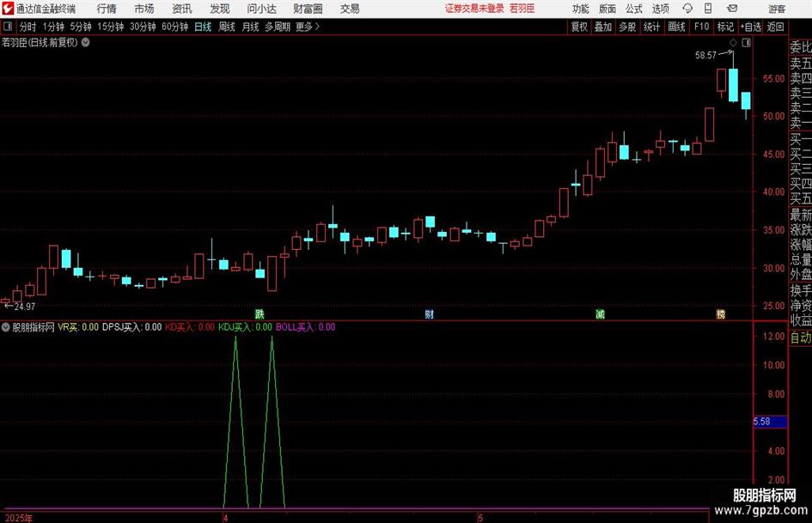Screen dimensions: 812x523
Task: Select the 日线 daily period tab
Action: pyautogui.click(x=203, y=27)
